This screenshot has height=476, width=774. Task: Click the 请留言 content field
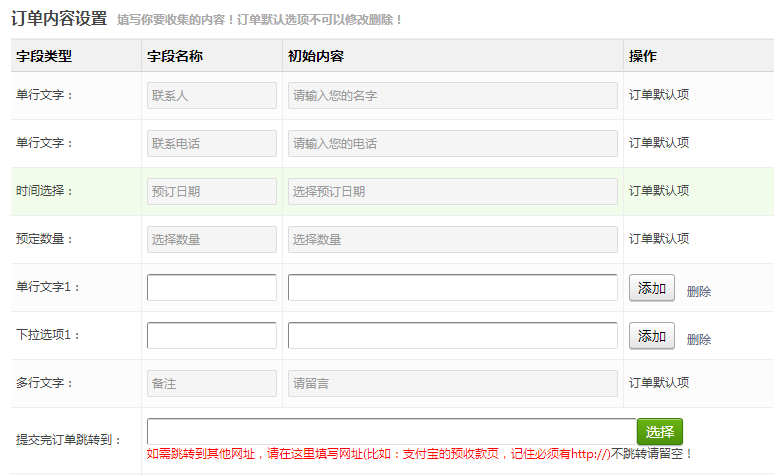(452, 383)
